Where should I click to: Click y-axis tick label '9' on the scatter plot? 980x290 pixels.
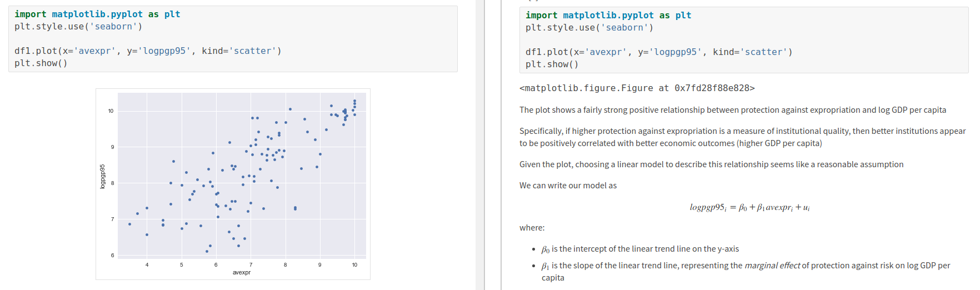pos(112,147)
